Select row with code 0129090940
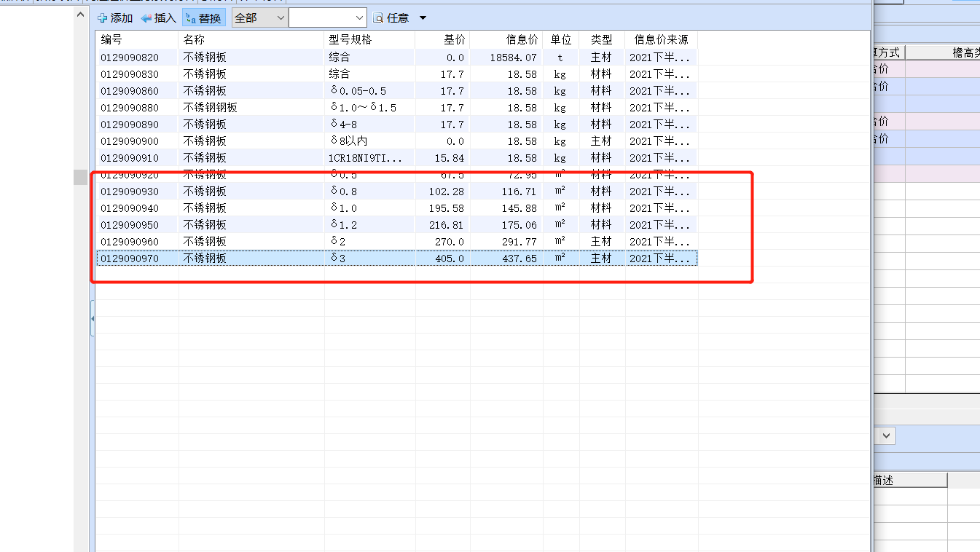Viewport: 980px width, 552px height. click(x=397, y=208)
